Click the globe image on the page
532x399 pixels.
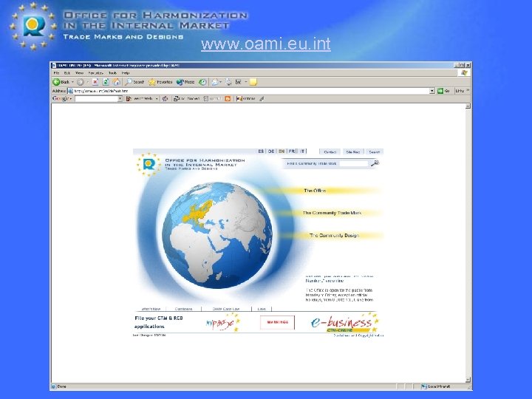coord(217,235)
